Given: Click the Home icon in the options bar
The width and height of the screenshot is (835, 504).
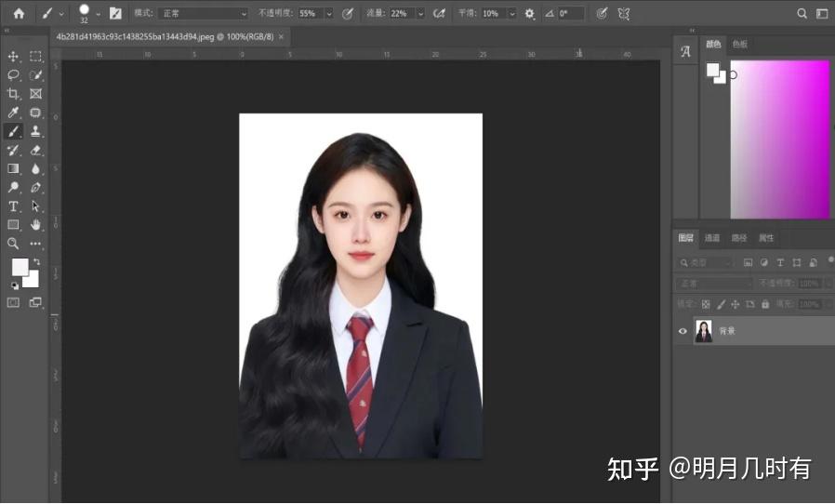Looking at the screenshot, I should [x=19, y=13].
